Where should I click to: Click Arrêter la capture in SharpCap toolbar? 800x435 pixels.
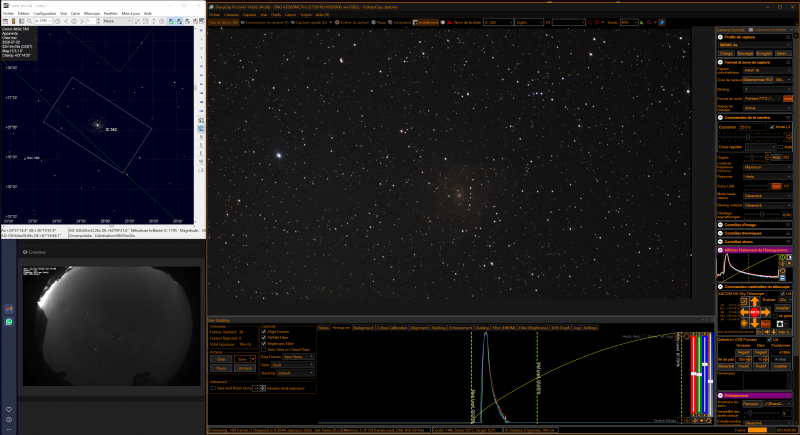pyautogui.click(x=352, y=22)
